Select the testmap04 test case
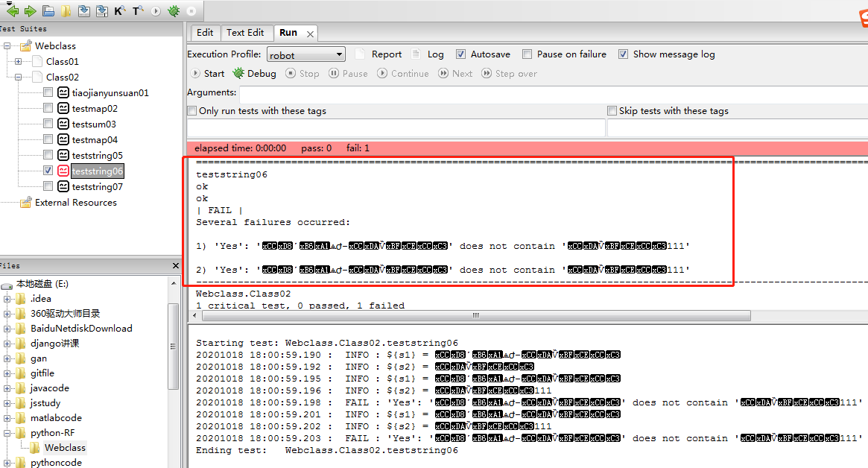Image resolution: width=868 pixels, height=468 pixels. [95, 139]
